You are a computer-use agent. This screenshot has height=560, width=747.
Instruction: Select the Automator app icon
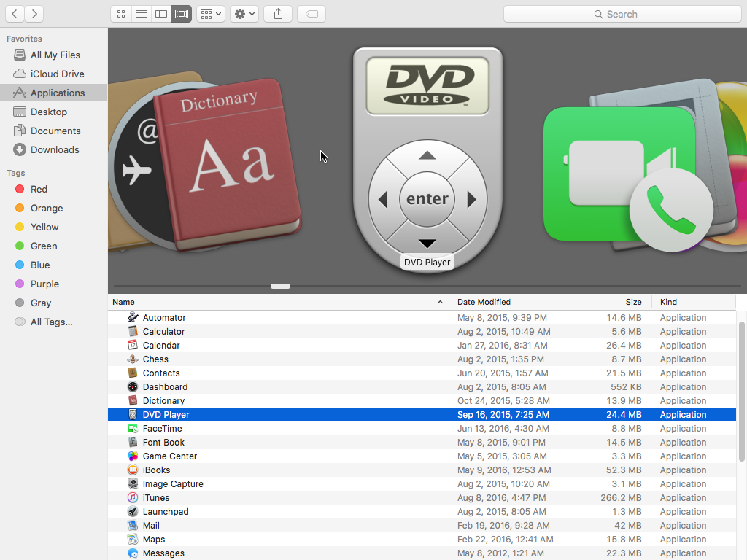(x=133, y=317)
